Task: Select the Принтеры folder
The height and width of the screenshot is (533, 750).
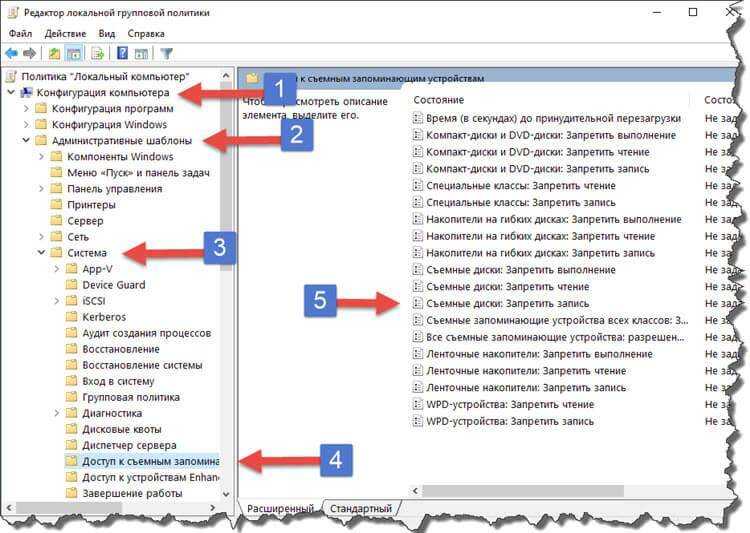Action: 91,205
